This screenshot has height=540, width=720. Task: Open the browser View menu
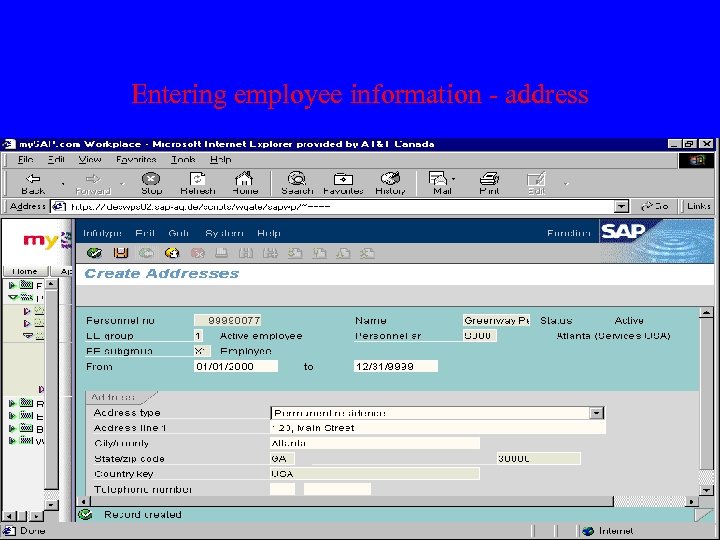[x=90, y=159]
